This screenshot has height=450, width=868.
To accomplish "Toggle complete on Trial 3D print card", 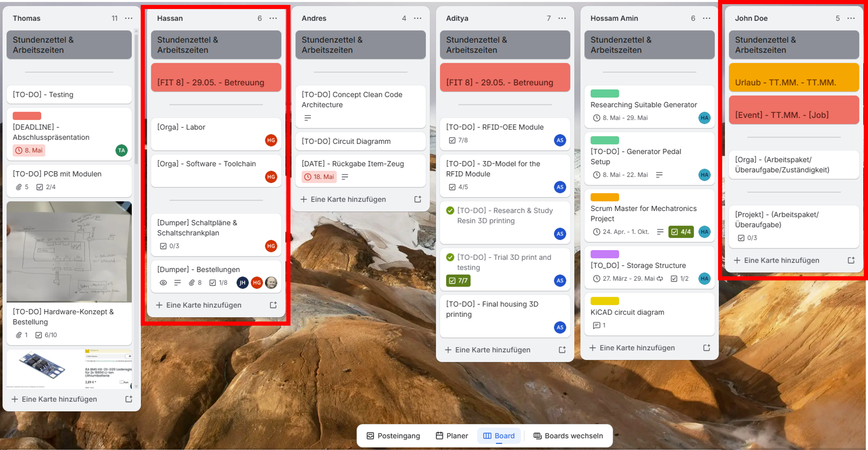I will point(450,257).
